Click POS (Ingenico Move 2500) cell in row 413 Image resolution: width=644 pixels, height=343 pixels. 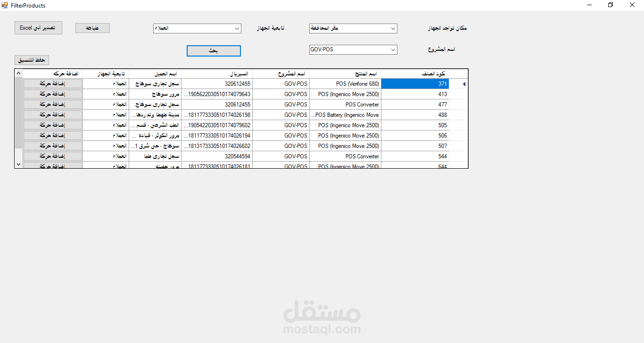[x=345, y=94]
